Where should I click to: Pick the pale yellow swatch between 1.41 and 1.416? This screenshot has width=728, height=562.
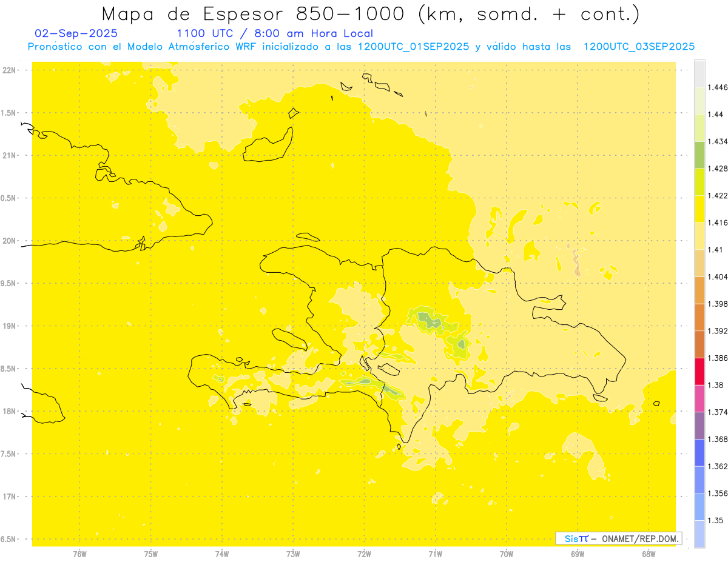699,236
